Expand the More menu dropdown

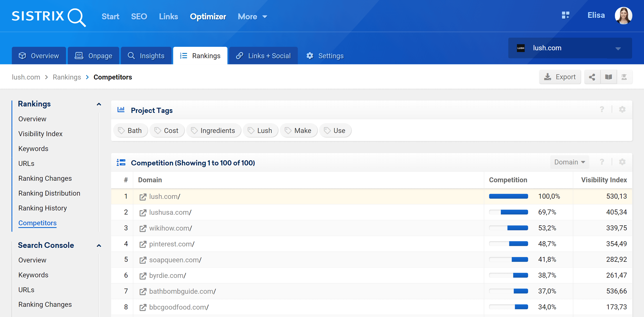pyautogui.click(x=252, y=17)
